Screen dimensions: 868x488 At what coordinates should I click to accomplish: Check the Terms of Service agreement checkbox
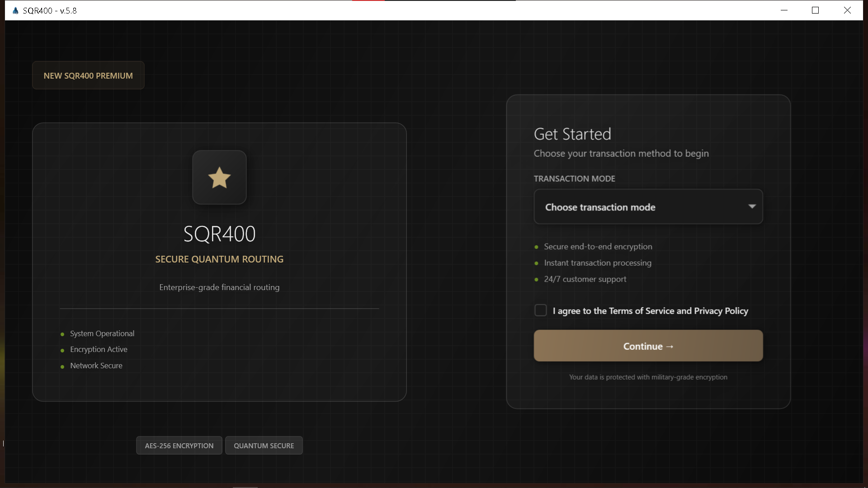pyautogui.click(x=541, y=310)
